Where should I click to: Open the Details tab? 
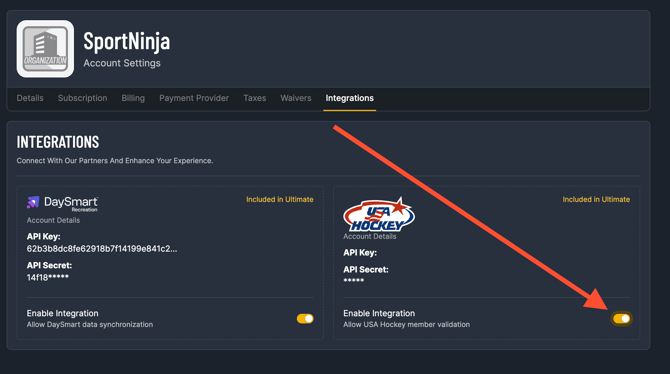(x=30, y=98)
